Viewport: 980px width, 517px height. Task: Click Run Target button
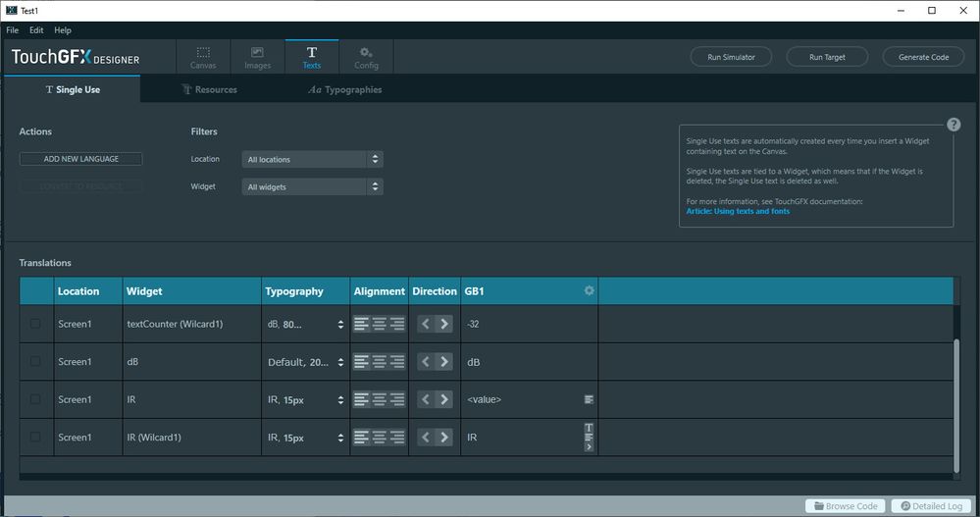pyautogui.click(x=827, y=57)
